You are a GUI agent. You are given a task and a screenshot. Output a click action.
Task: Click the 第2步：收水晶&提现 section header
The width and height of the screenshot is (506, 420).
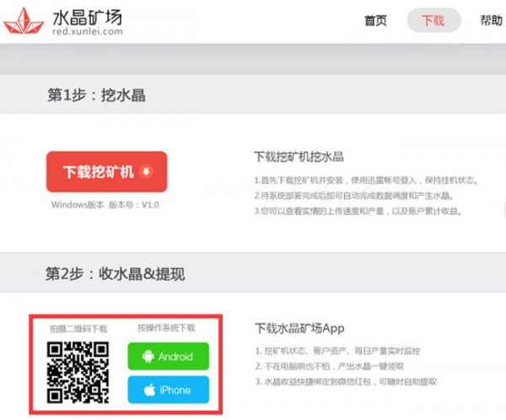point(116,274)
